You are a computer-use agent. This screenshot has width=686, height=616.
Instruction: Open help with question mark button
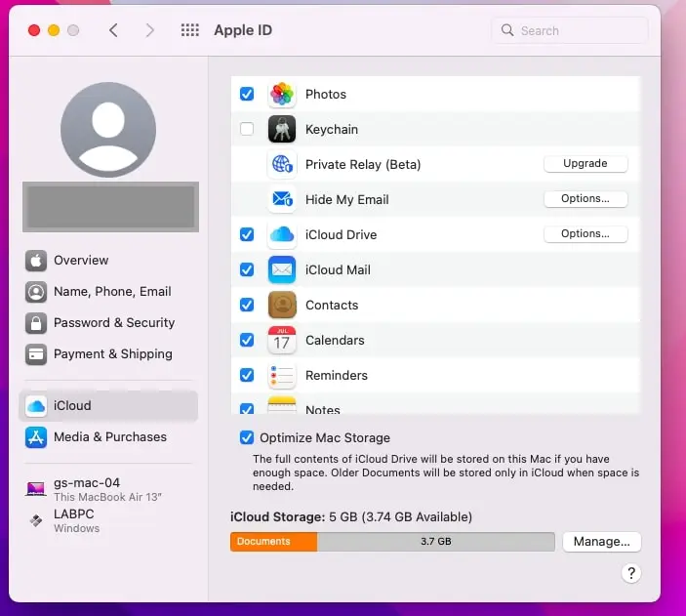pos(631,573)
